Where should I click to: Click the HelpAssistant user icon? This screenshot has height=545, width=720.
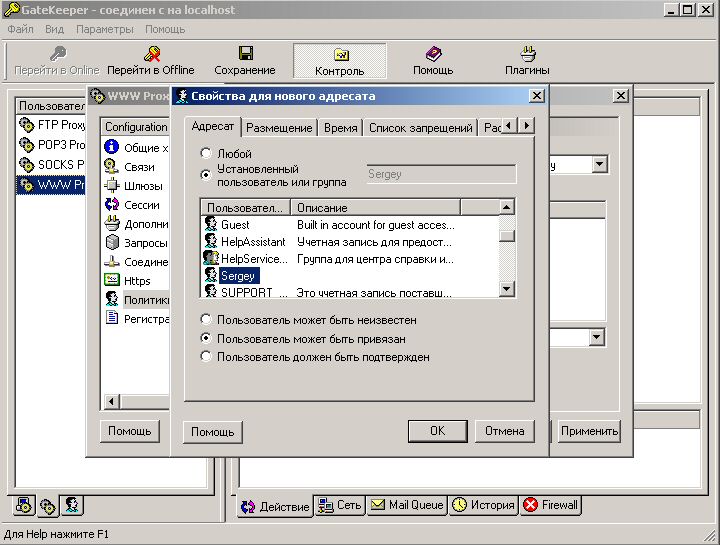coord(211,241)
